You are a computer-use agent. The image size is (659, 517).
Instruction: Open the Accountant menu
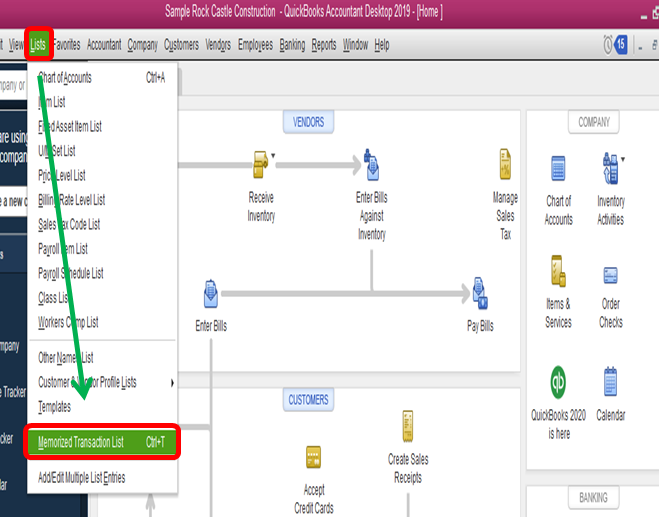pyautogui.click(x=104, y=45)
